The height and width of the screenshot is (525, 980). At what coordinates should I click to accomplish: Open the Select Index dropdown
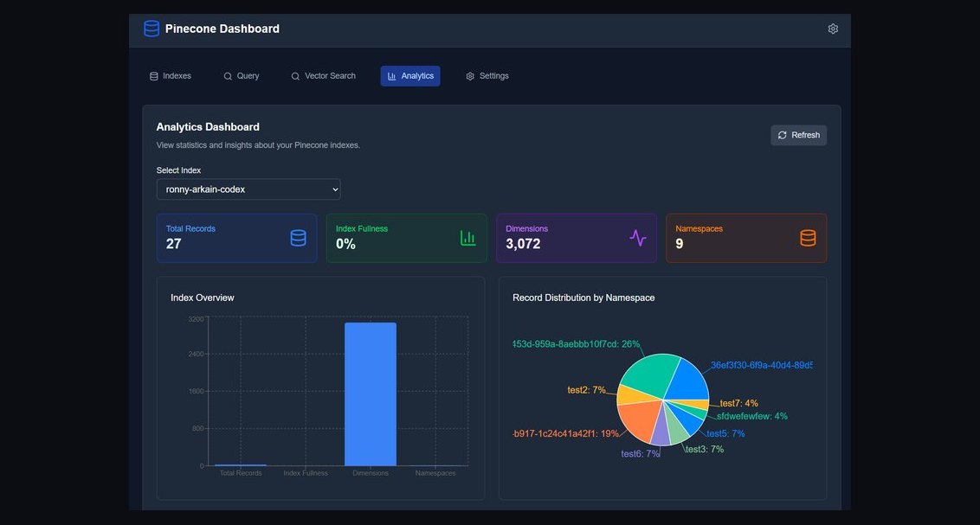tap(248, 189)
